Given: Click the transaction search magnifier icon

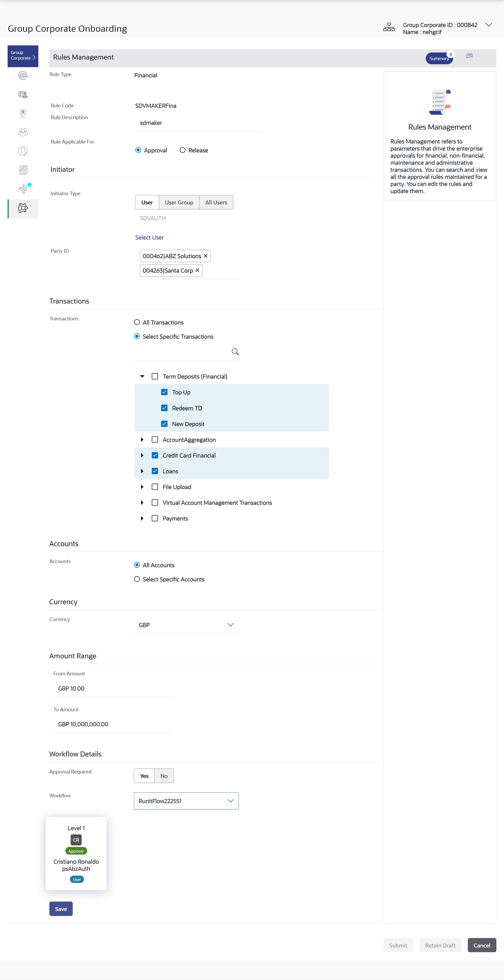Looking at the screenshot, I should [235, 352].
